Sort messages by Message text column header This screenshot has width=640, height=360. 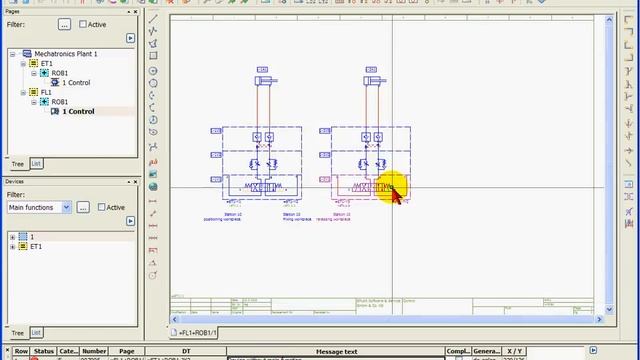pyautogui.click(x=336, y=351)
